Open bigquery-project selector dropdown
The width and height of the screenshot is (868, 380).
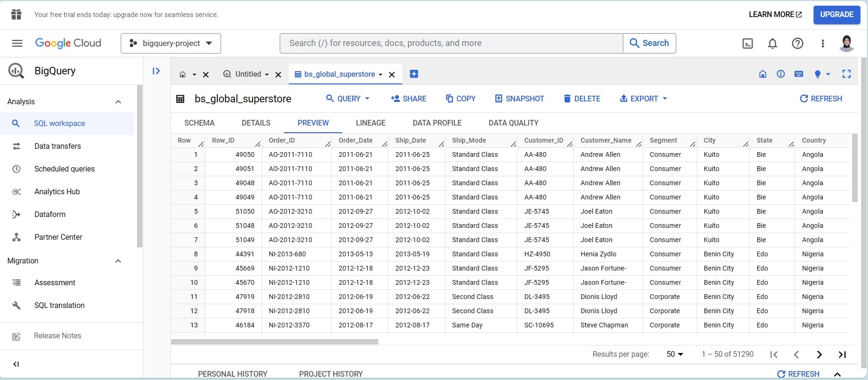tap(171, 44)
